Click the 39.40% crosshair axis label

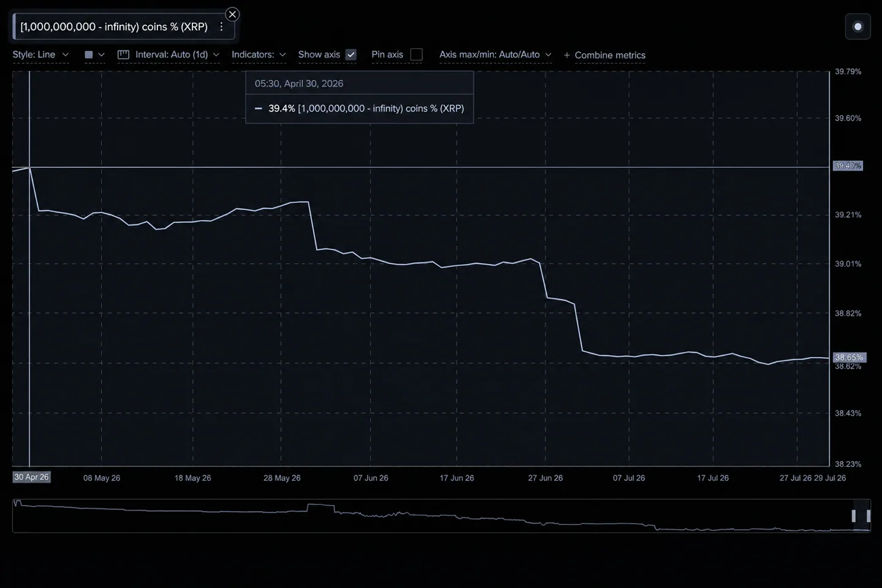point(848,166)
